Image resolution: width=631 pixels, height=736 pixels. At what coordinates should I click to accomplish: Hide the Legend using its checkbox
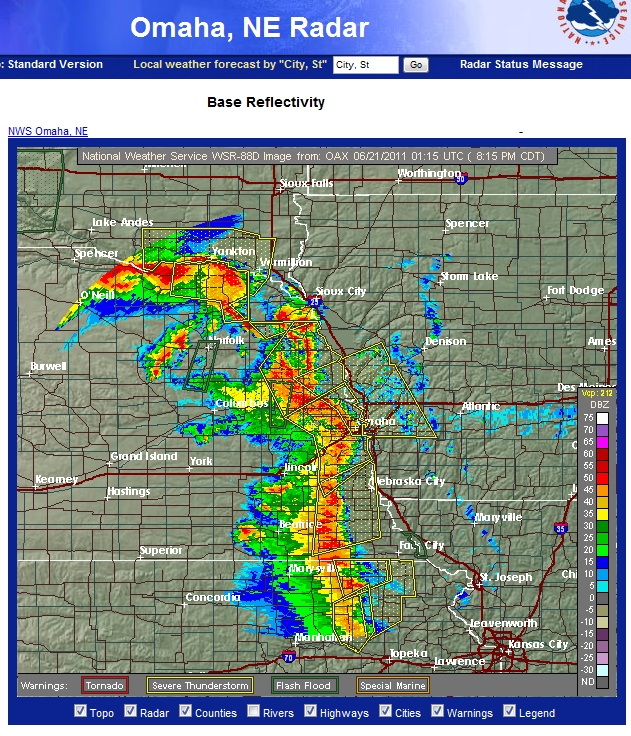[510, 712]
